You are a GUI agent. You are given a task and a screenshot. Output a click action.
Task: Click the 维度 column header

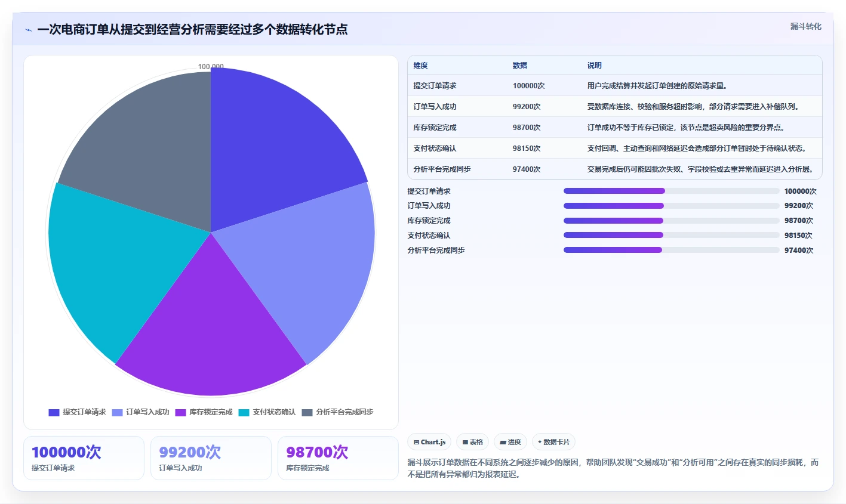pos(420,66)
